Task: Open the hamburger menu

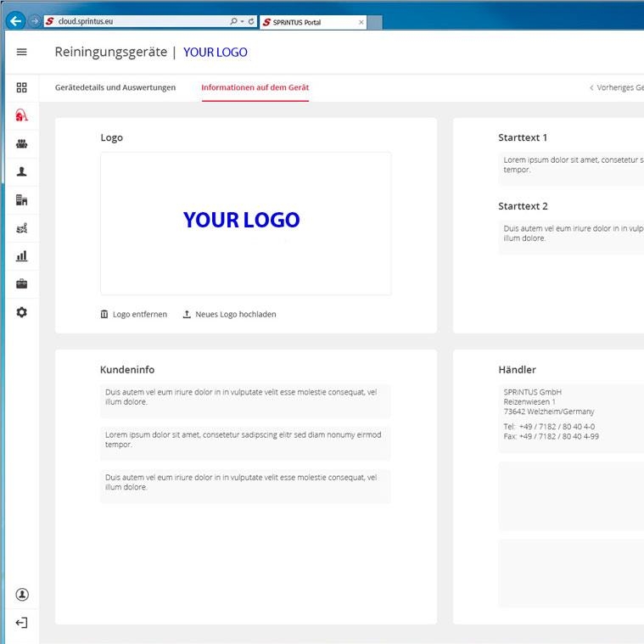Action: coord(21,52)
